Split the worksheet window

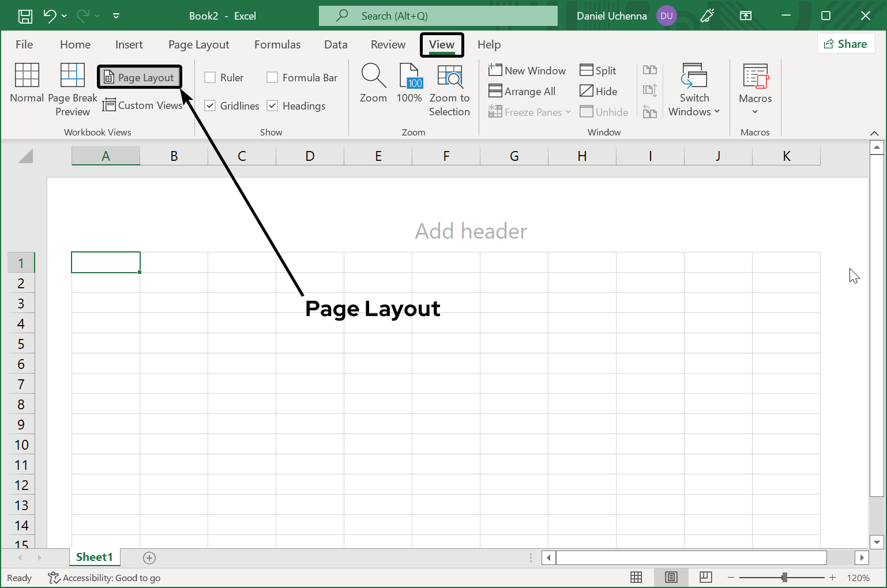599,70
